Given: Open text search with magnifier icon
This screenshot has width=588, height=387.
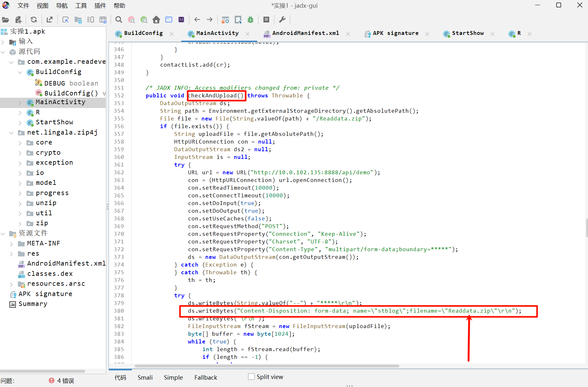Looking at the screenshot, I should click(119, 20).
